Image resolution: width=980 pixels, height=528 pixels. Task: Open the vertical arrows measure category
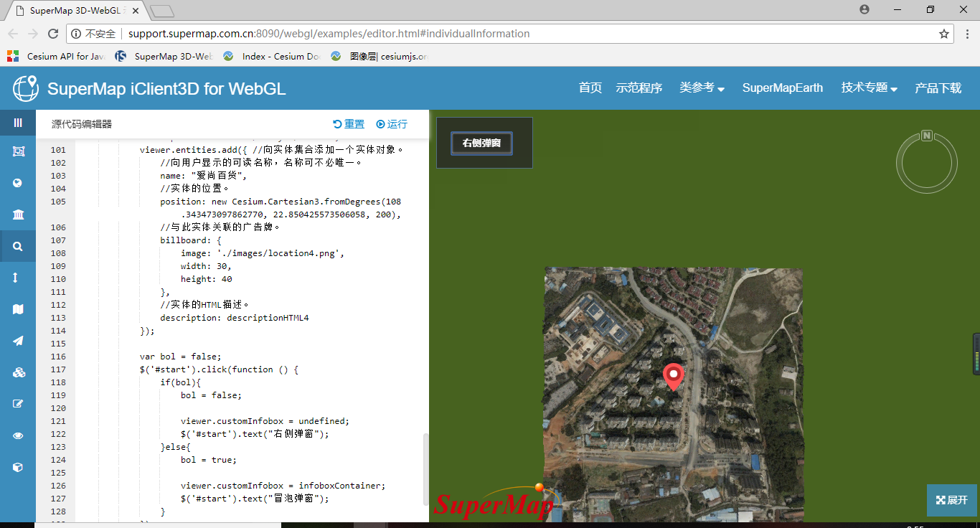point(16,278)
